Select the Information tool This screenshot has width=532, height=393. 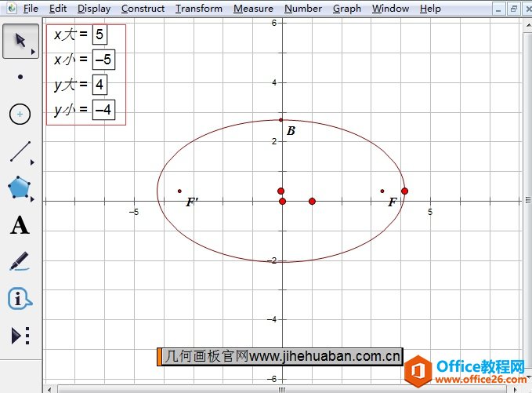tap(20, 299)
